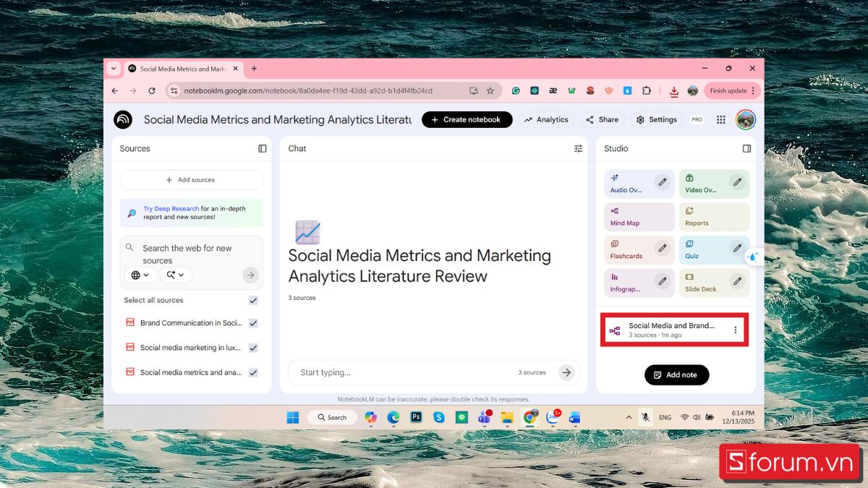Image resolution: width=868 pixels, height=488 pixels.
Task: Open the tab search chevron in Chrome
Action: [x=113, y=69]
